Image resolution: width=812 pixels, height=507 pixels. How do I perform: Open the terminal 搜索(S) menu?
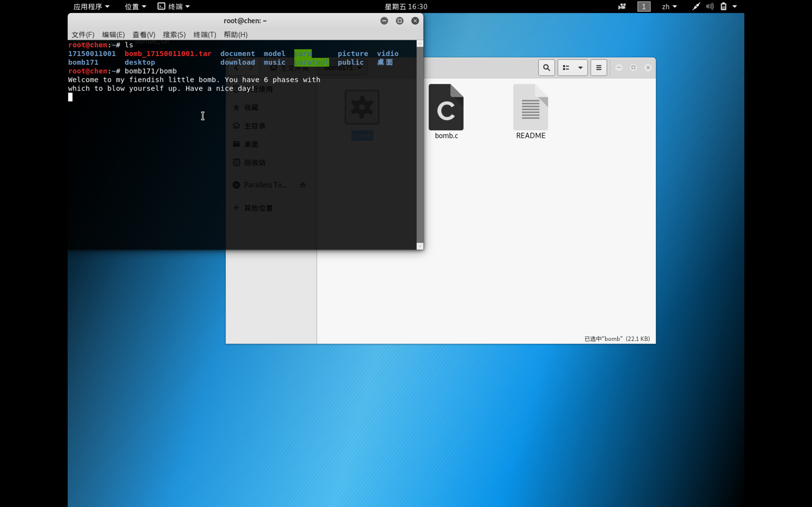click(x=174, y=35)
